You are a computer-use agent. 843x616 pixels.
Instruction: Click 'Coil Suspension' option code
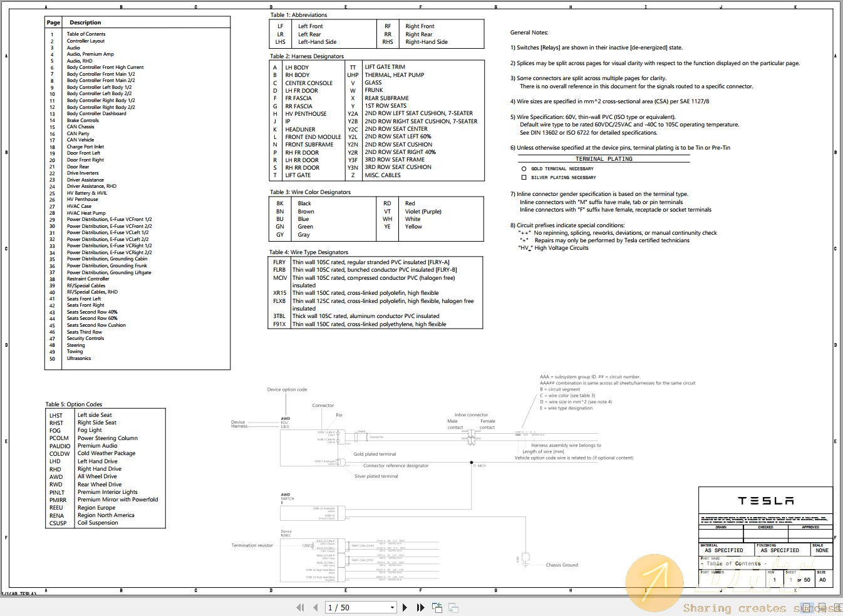(x=98, y=523)
